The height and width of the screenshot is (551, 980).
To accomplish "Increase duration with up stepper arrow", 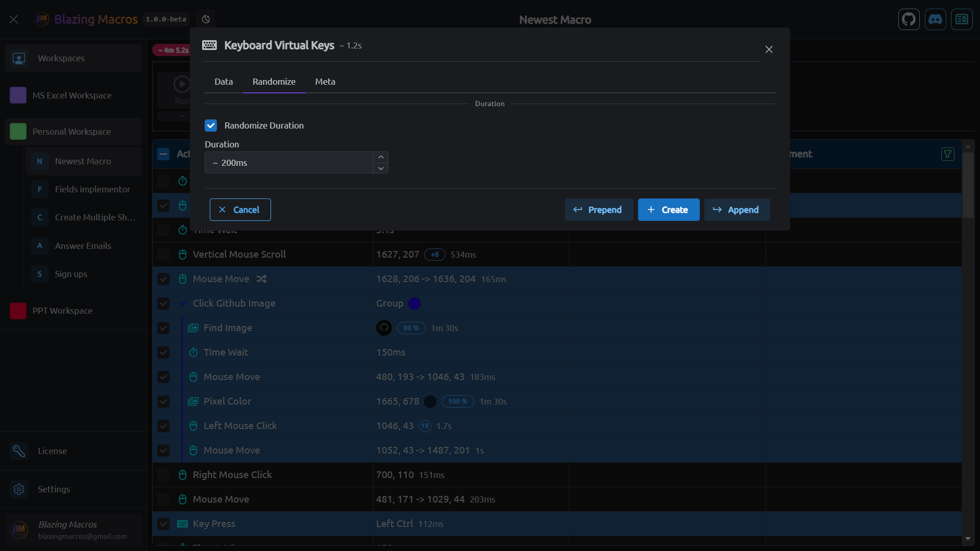I will tap(381, 157).
